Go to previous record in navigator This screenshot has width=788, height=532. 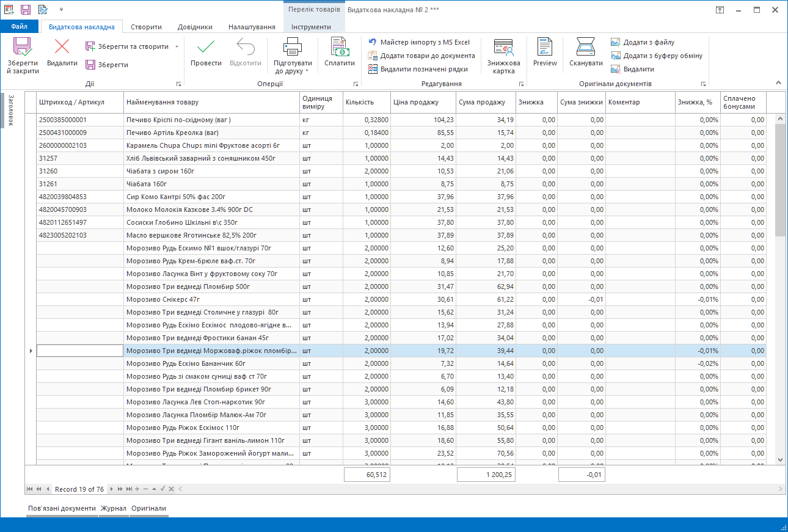tap(48, 489)
